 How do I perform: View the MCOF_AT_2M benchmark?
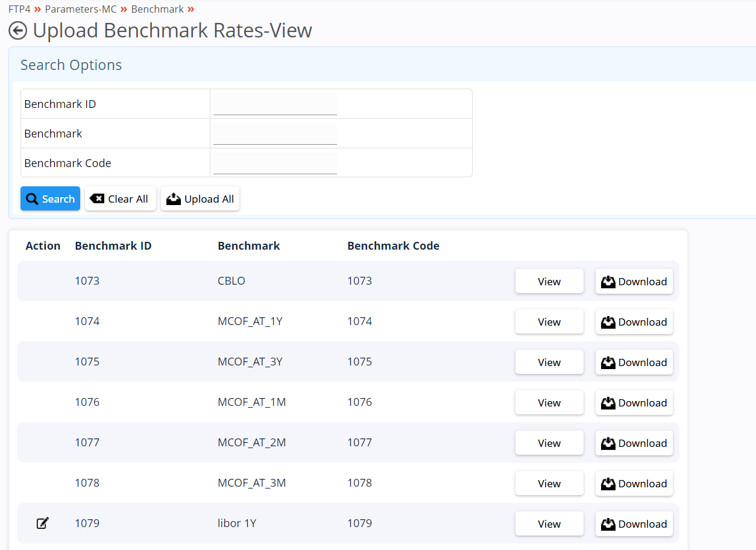pyautogui.click(x=549, y=443)
